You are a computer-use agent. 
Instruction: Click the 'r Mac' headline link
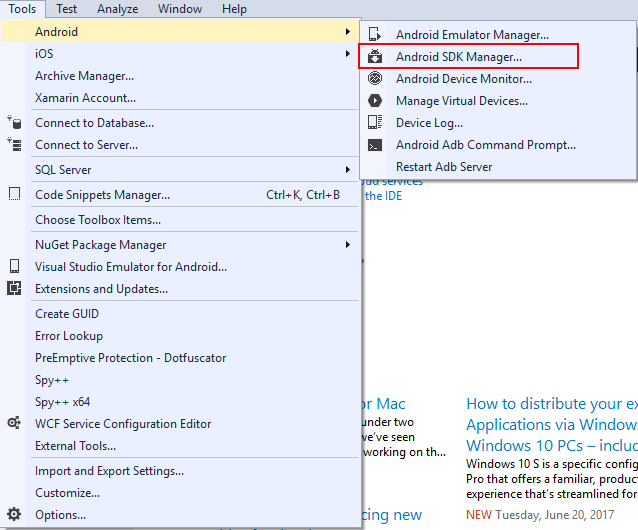tap(384, 403)
